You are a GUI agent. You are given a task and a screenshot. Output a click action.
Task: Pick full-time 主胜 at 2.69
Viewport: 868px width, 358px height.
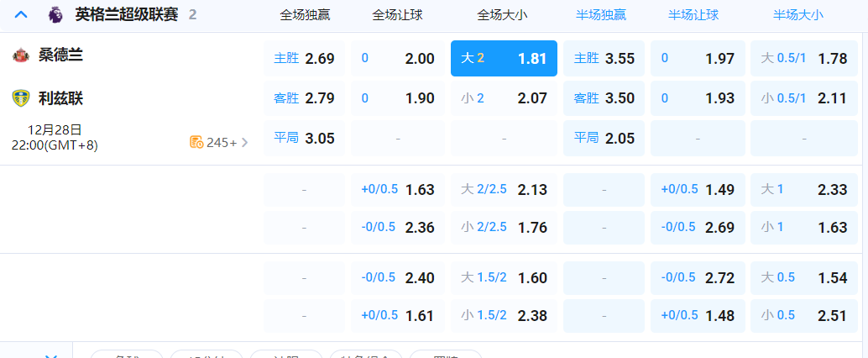(x=304, y=58)
